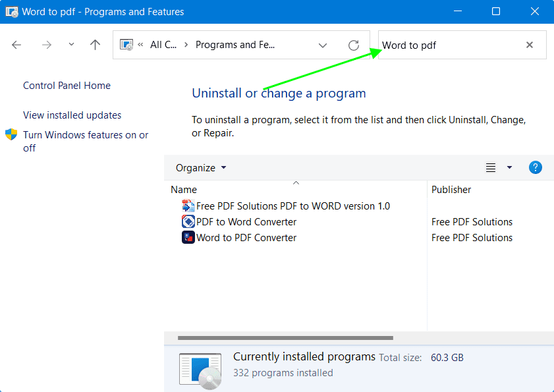Change view using the list view icon
Screen dimensions: 554x392
[x=490, y=167]
